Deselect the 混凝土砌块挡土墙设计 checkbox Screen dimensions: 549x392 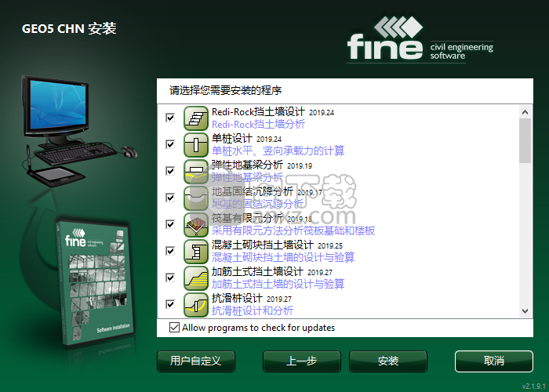(x=170, y=251)
